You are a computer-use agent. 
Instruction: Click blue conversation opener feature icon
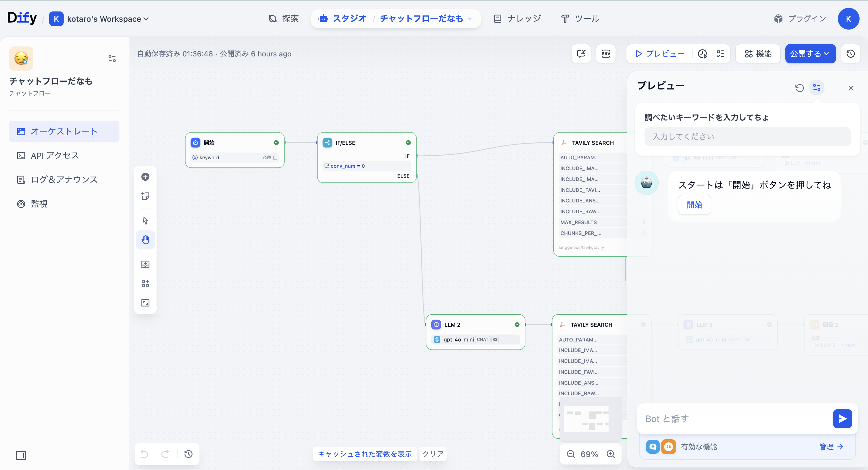tap(653, 447)
